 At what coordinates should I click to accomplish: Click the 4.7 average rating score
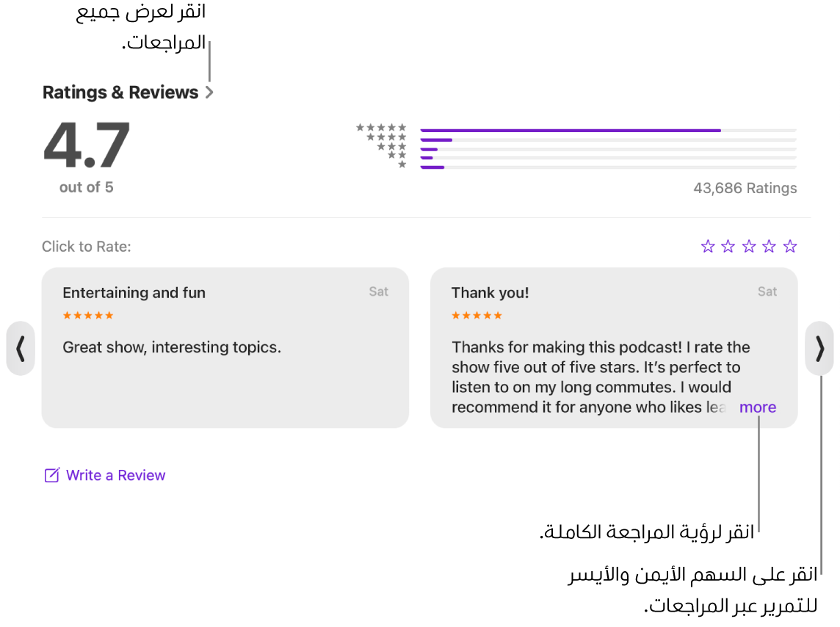pyautogui.click(x=87, y=145)
